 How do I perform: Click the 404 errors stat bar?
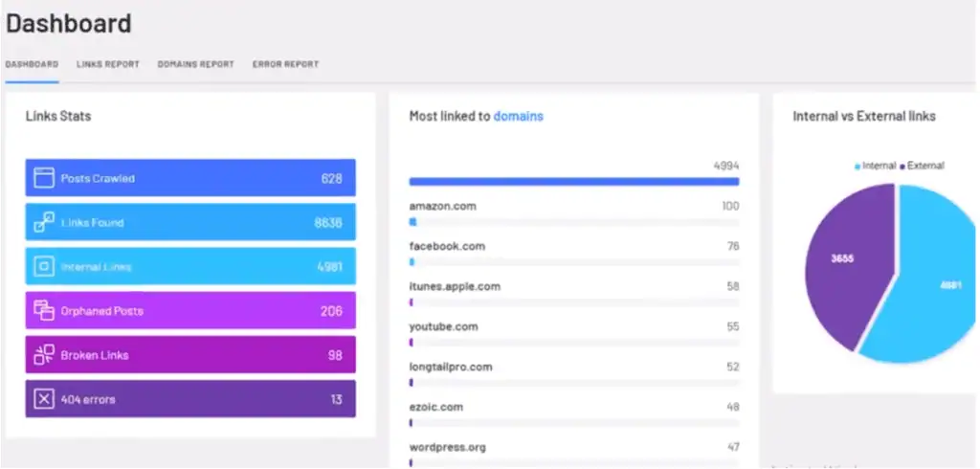(190, 399)
